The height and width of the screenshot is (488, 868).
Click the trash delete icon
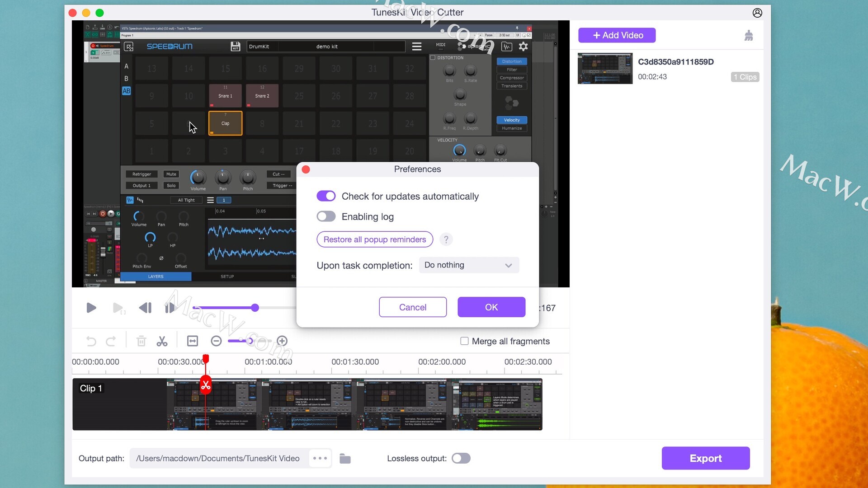[142, 341]
